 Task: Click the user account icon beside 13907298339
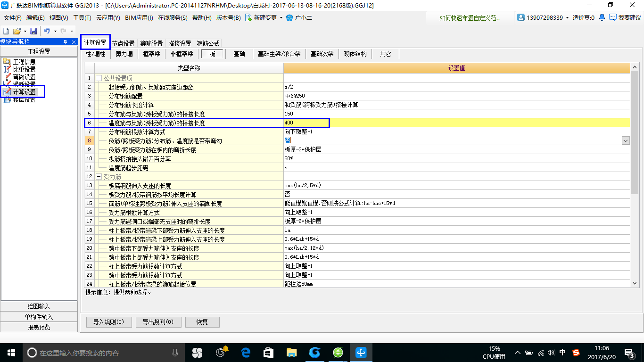[x=521, y=17]
